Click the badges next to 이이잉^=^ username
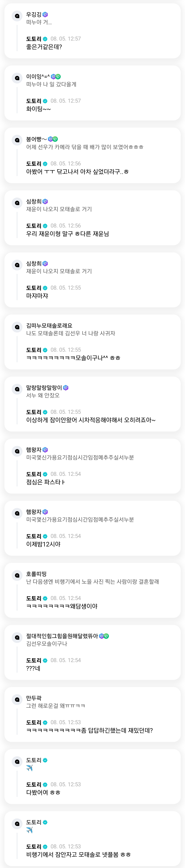 56,76
